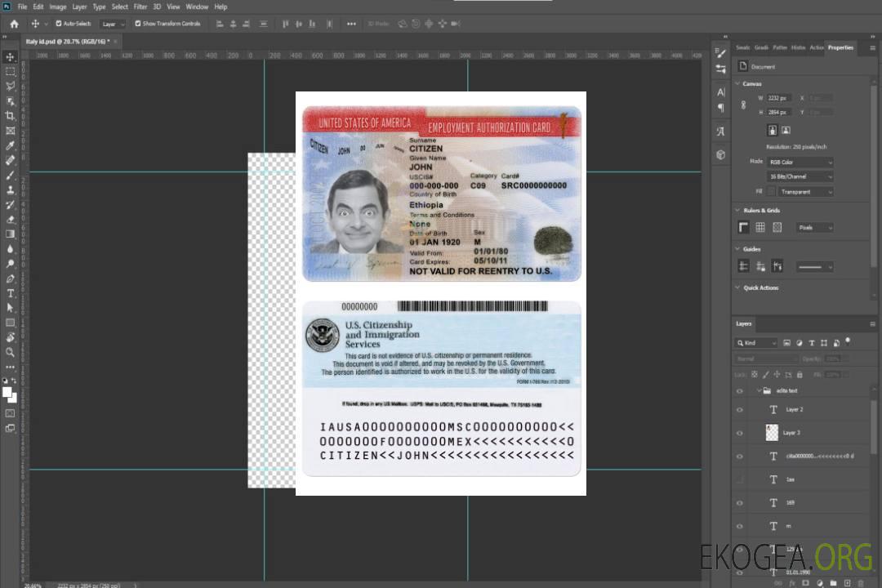Screen dimensions: 882x588
Task: Select the Eraser tool
Action: click(10, 220)
